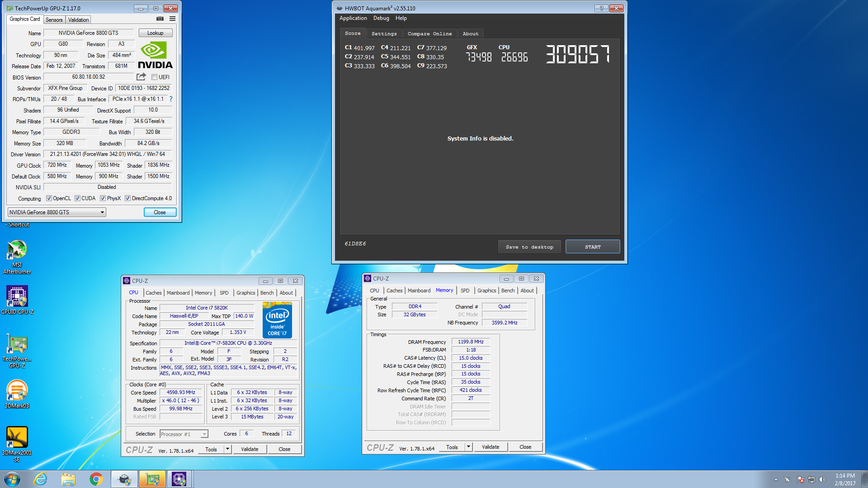Click the Windows Start orb
The image size is (868, 488).
[12, 479]
